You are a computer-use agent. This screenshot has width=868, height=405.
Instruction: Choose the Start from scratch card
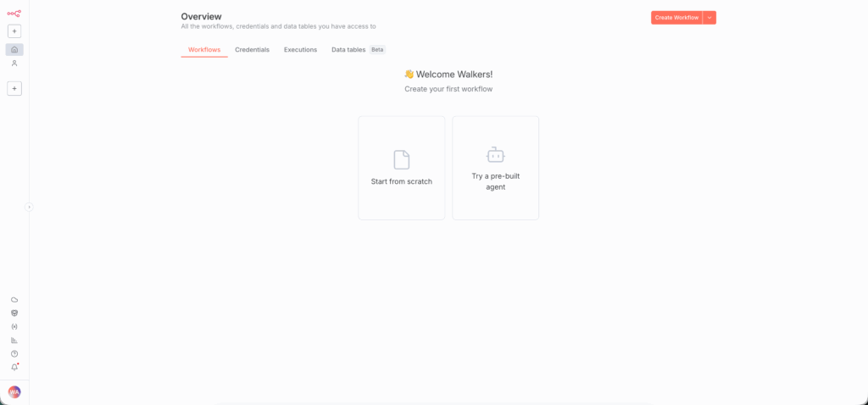point(401,168)
